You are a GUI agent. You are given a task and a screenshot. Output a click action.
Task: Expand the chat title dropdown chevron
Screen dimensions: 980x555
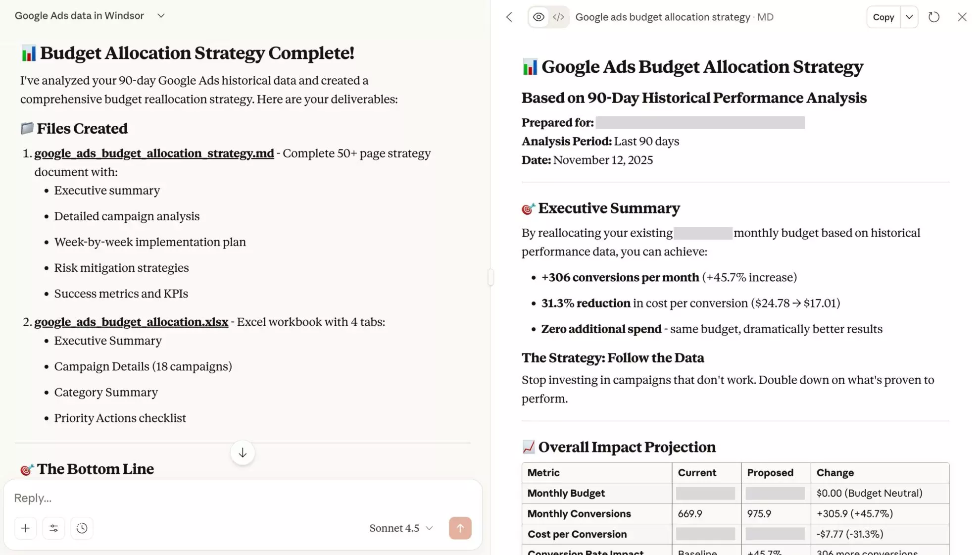pyautogui.click(x=161, y=16)
